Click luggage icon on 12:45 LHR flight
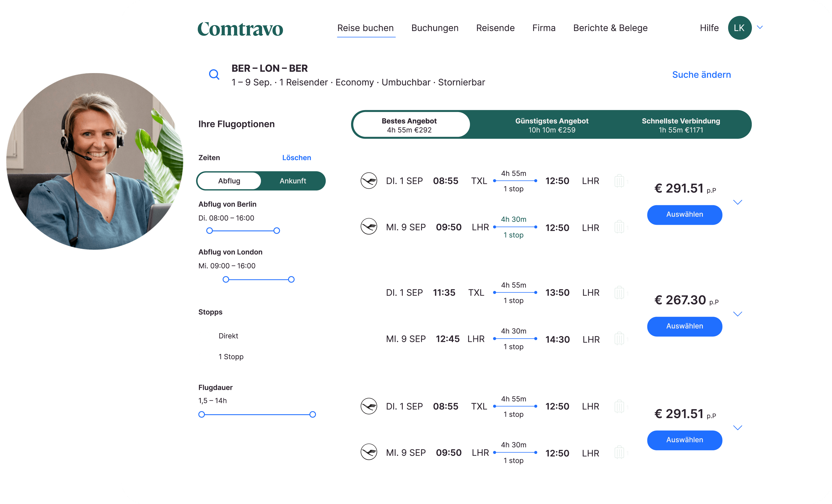Viewport: 832px width, 504px height. click(619, 338)
